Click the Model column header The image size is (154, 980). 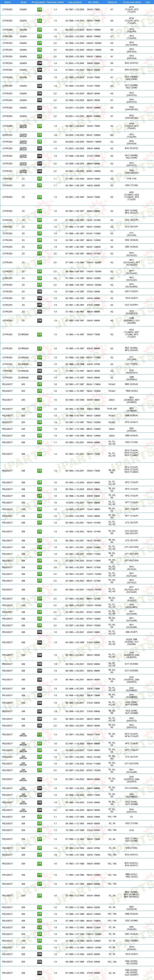(23, 2)
